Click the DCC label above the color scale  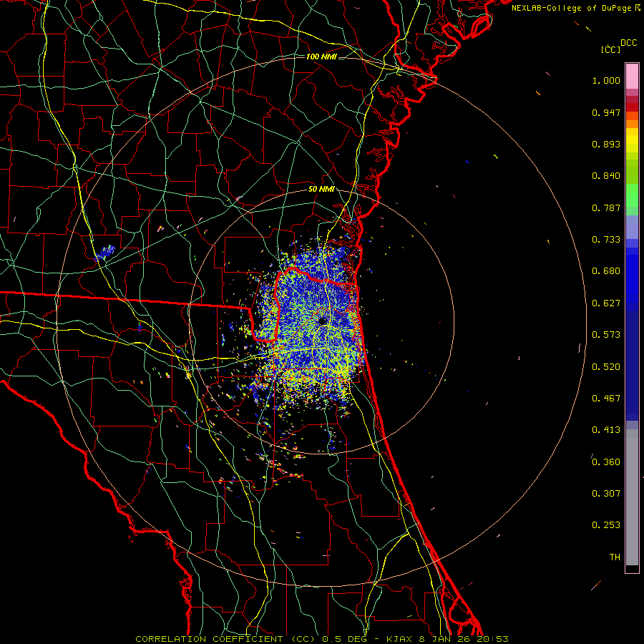pos(628,43)
